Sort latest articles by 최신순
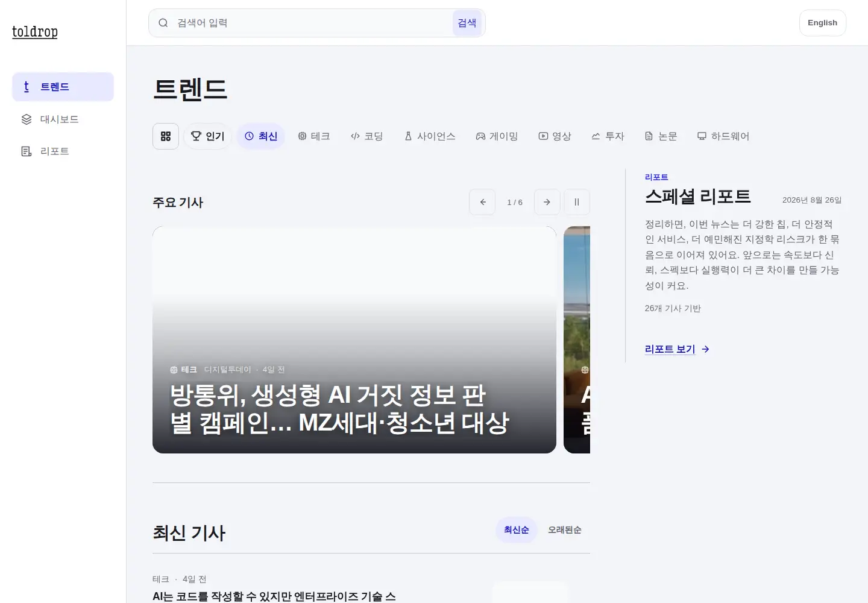Viewport: 868px width, 603px height. tap(517, 530)
